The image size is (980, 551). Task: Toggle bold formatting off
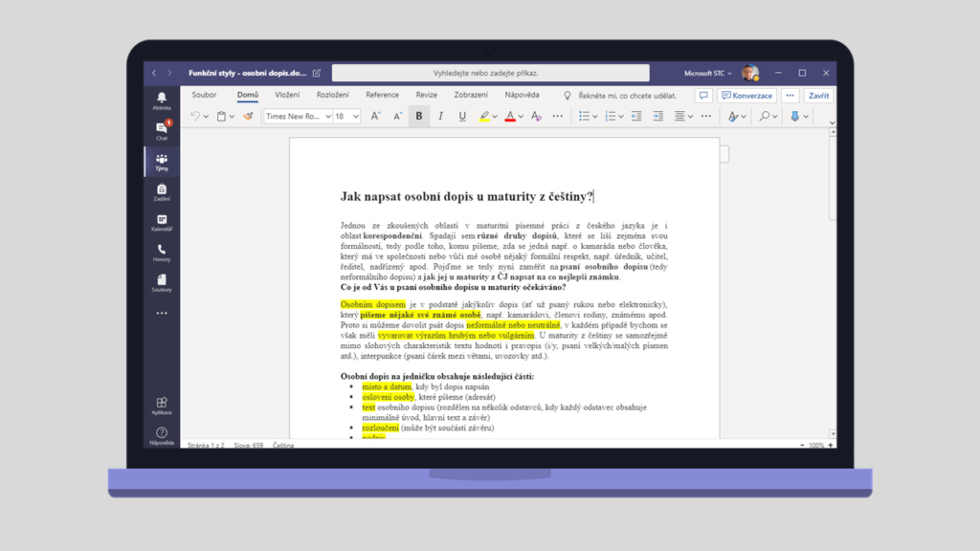418,116
